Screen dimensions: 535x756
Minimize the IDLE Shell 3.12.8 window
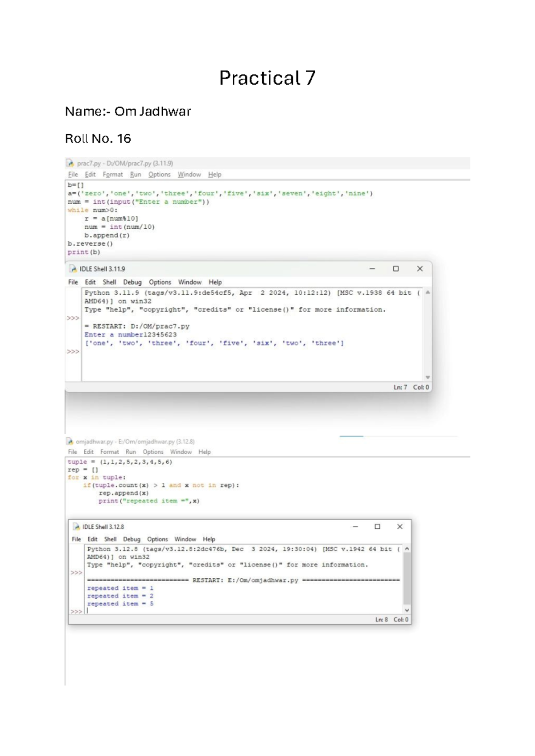(x=355, y=526)
